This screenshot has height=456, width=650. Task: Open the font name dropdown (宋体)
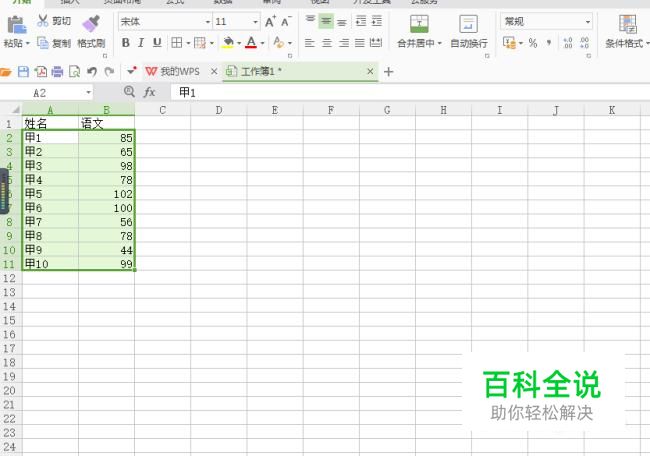click(208, 22)
